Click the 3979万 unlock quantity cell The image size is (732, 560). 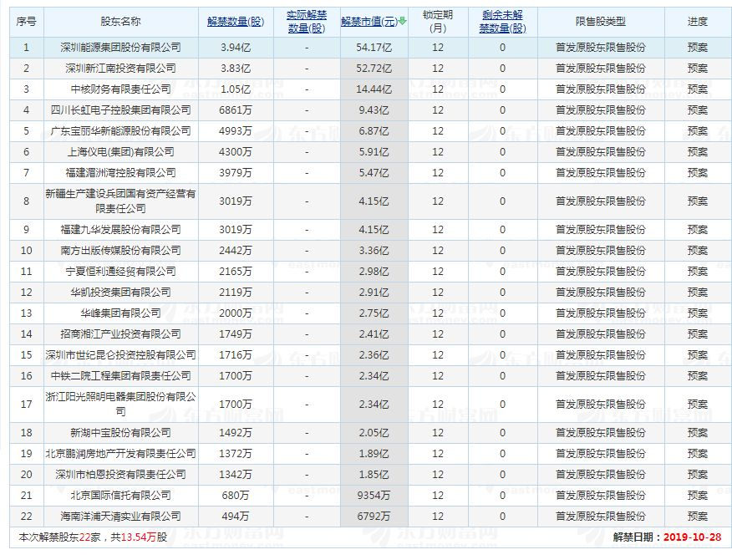pos(236,173)
